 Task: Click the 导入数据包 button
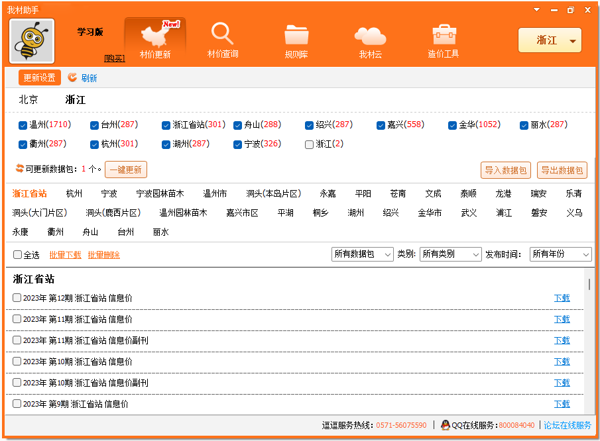click(507, 170)
